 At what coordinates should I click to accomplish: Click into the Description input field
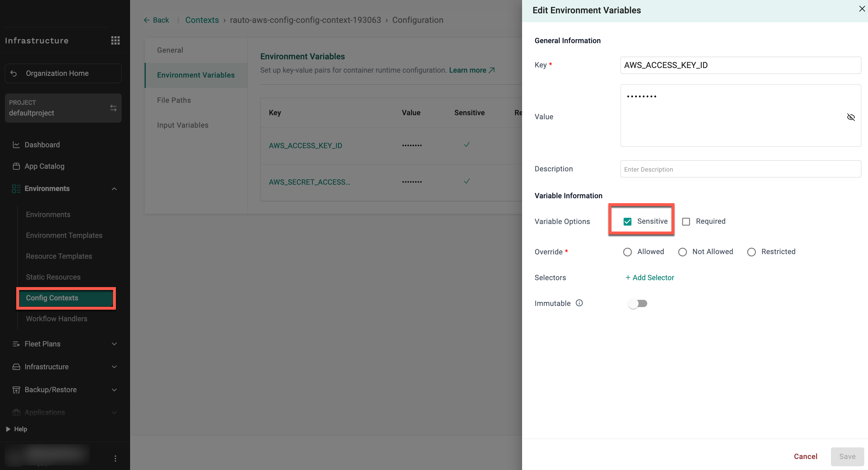(x=740, y=169)
